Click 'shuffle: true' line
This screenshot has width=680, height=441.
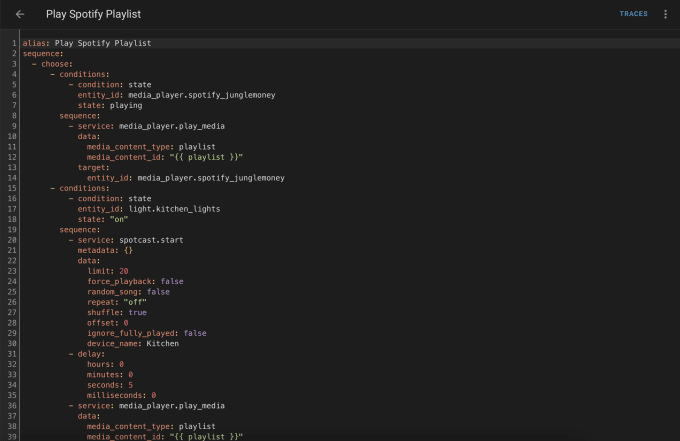point(117,313)
